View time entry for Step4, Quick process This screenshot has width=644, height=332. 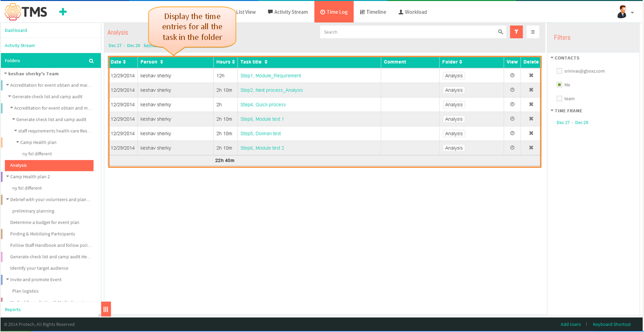click(512, 104)
